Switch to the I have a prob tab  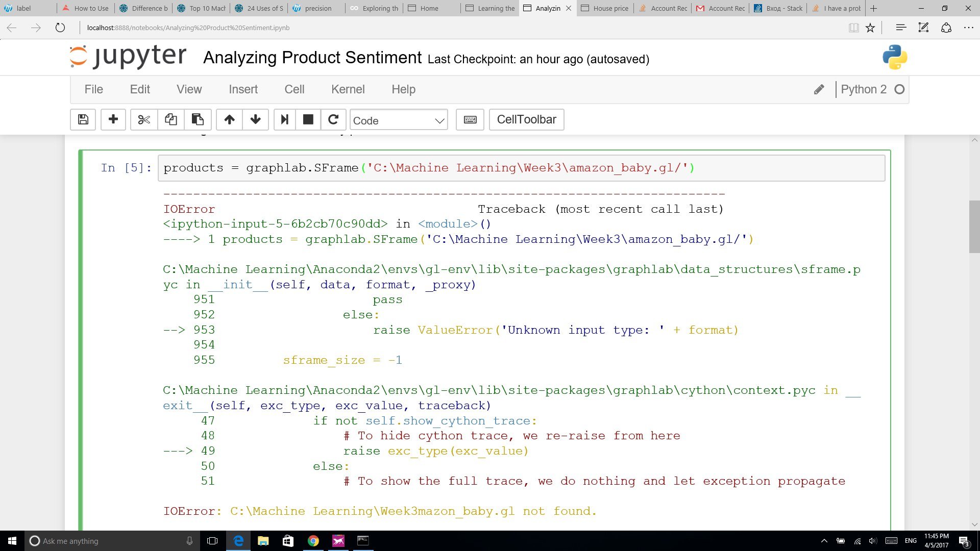click(837, 8)
